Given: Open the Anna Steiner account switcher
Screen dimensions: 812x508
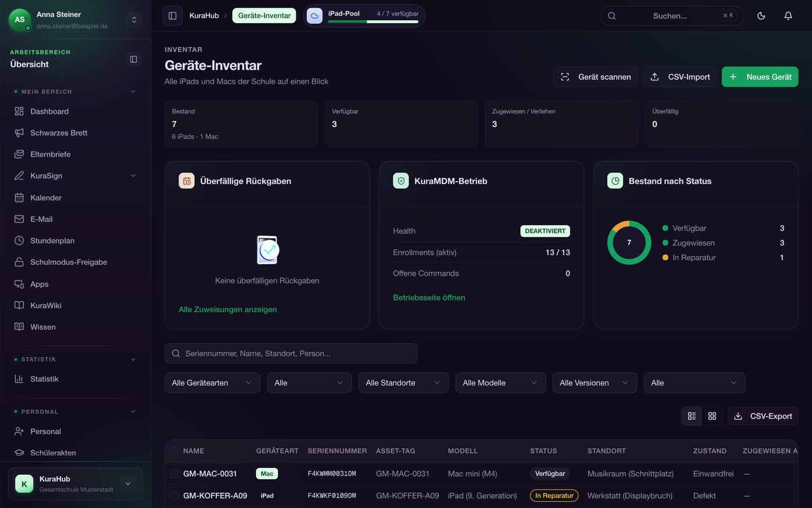Looking at the screenshot, I should click(x=134, y=20).
